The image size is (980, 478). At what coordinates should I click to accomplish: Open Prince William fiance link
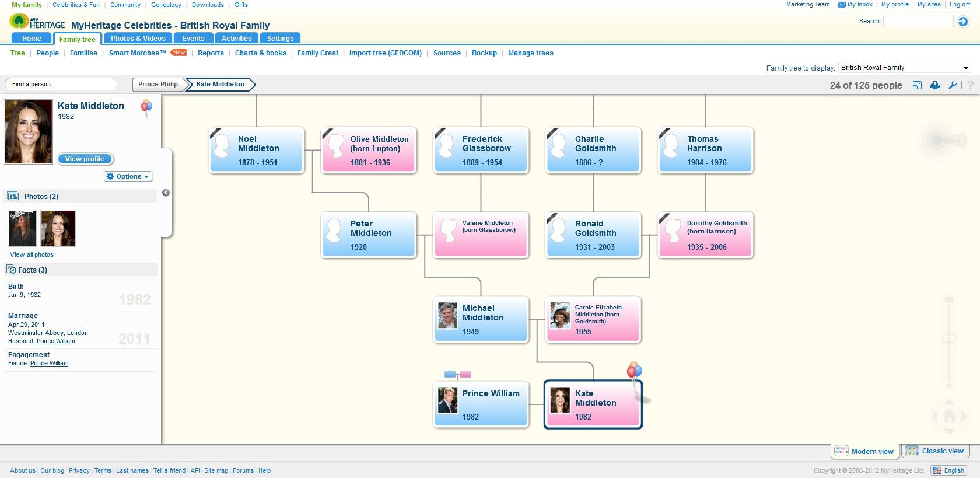click(x=49, y=363)
